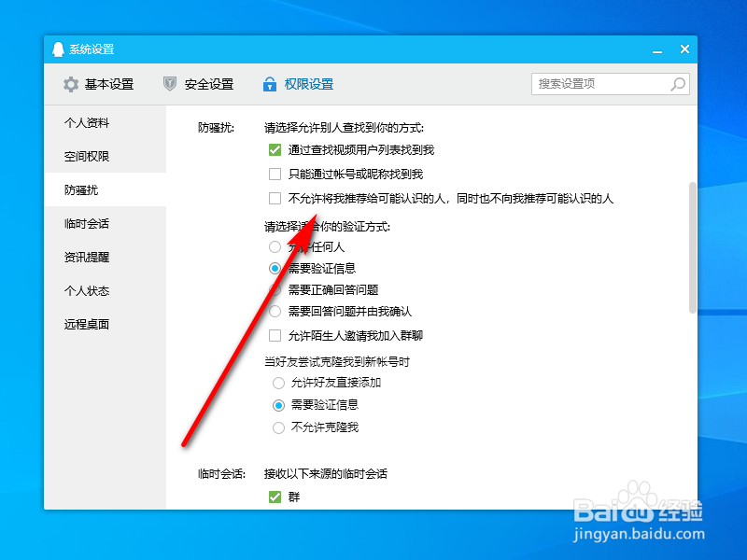Viewport: 747px width, 560px height.
Task: Uncheck 通过查找视频用户列表找到我
Action: 275,150
